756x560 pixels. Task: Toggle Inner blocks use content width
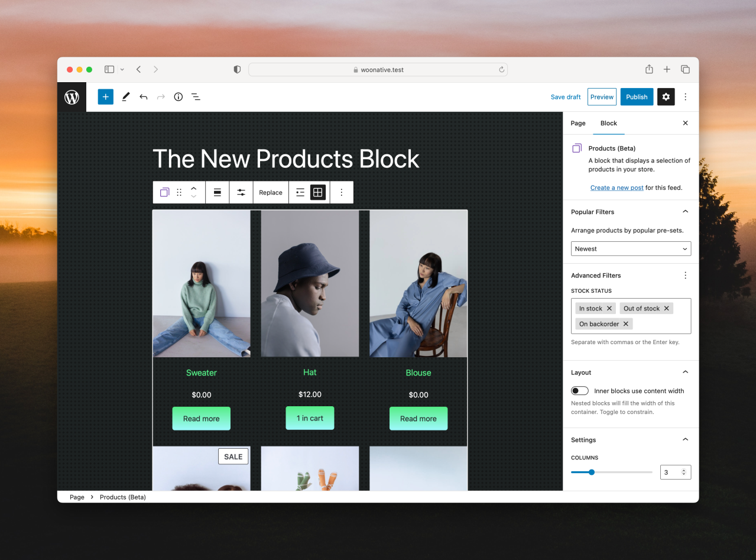pyautogui.click(x=580, y=391)
